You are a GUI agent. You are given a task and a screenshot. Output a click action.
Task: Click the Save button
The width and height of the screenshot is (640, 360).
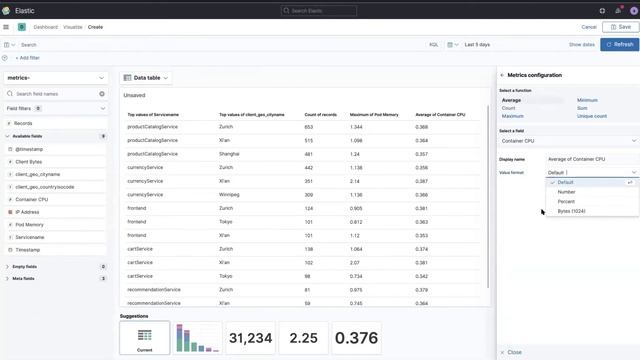[x=620, y=27]
